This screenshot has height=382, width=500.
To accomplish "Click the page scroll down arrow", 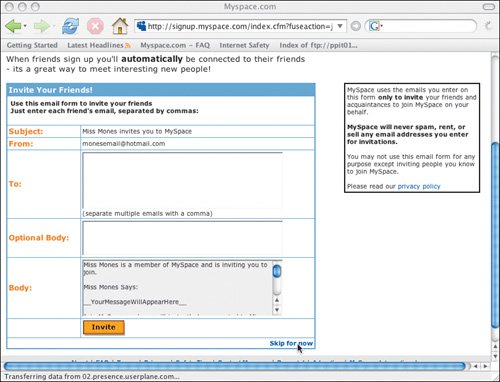I will click(495, 356).
